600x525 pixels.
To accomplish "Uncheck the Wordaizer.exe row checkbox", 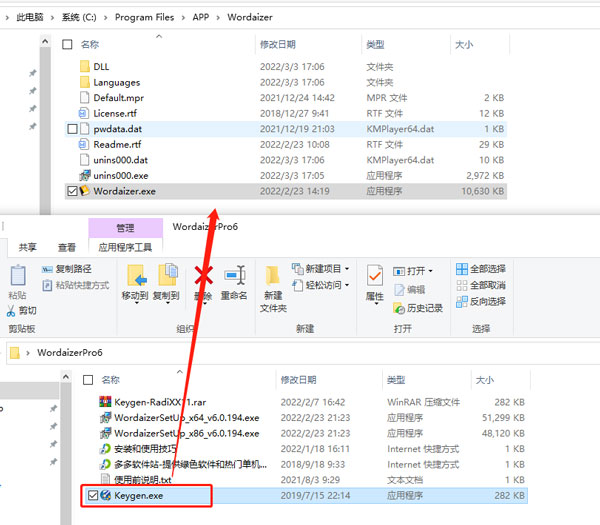I will [72, 191].
